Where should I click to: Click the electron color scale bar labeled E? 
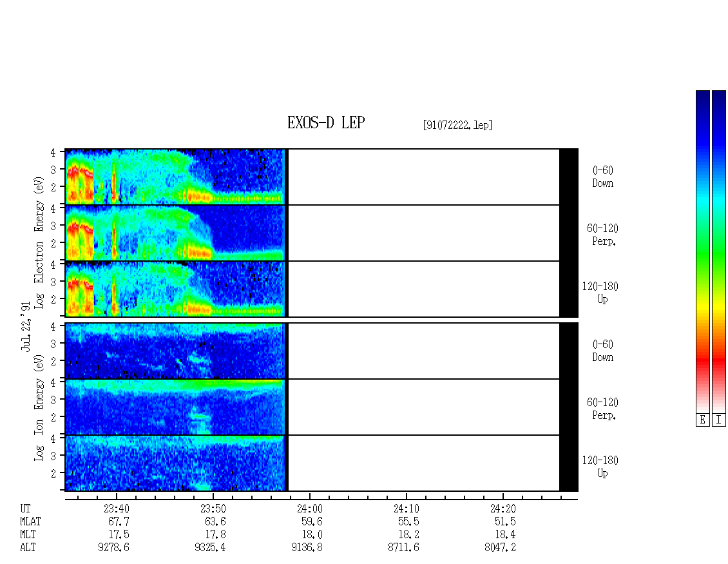702,251
